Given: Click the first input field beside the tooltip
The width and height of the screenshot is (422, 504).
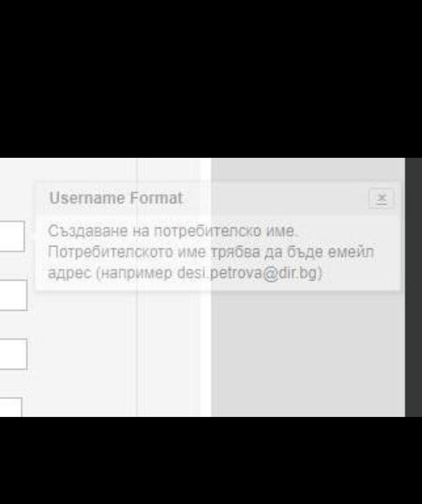Looking at the screenshot, I should (12, 236).
